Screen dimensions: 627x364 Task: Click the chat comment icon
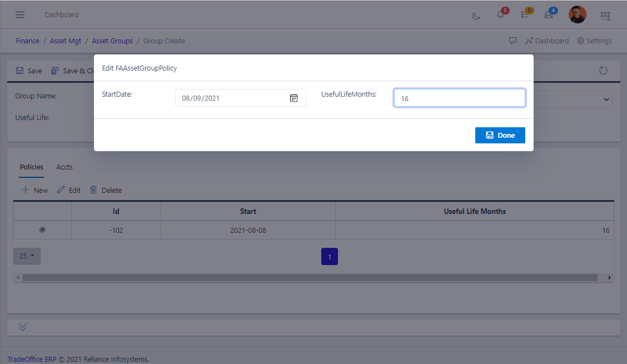(x=513, y=41)
